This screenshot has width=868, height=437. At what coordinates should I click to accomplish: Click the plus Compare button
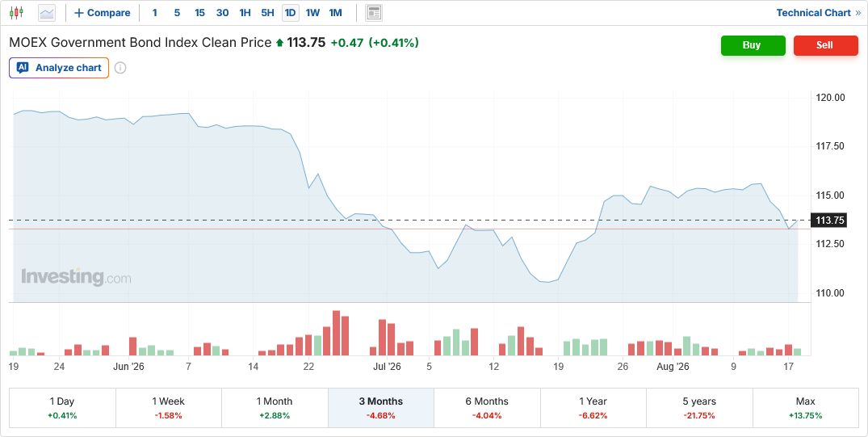(x=103, y=13)
